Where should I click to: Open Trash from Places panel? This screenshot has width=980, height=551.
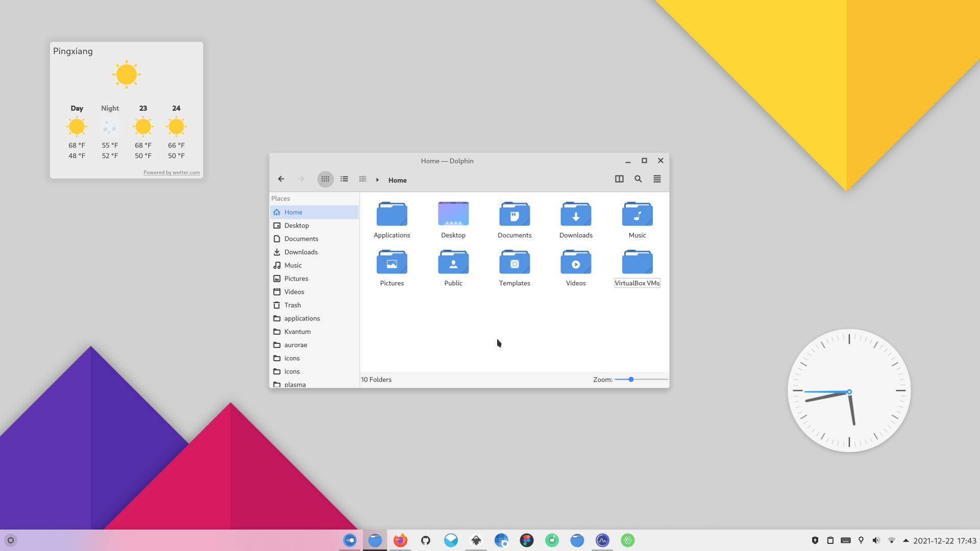click(314, 305)
